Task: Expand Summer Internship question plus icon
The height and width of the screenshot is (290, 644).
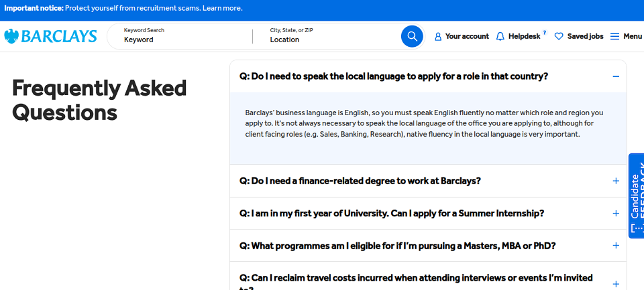Action: 616,213
